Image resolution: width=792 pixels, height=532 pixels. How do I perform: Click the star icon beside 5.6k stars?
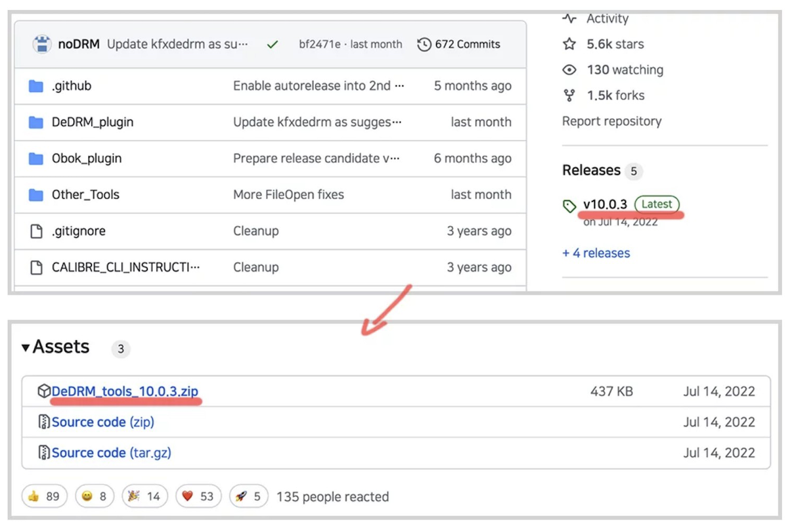569,44
